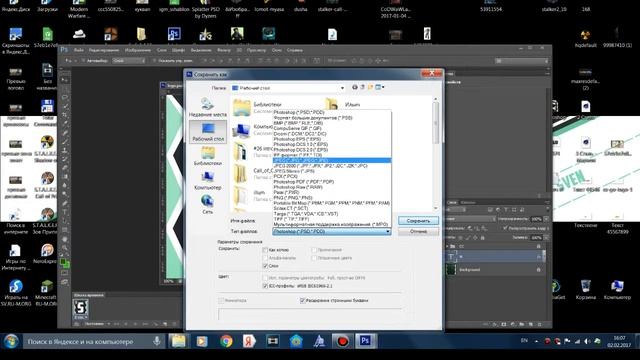Click the volume icon in system tray
The width and height of the screenshot is (640, 360).
tap(587, 341)
